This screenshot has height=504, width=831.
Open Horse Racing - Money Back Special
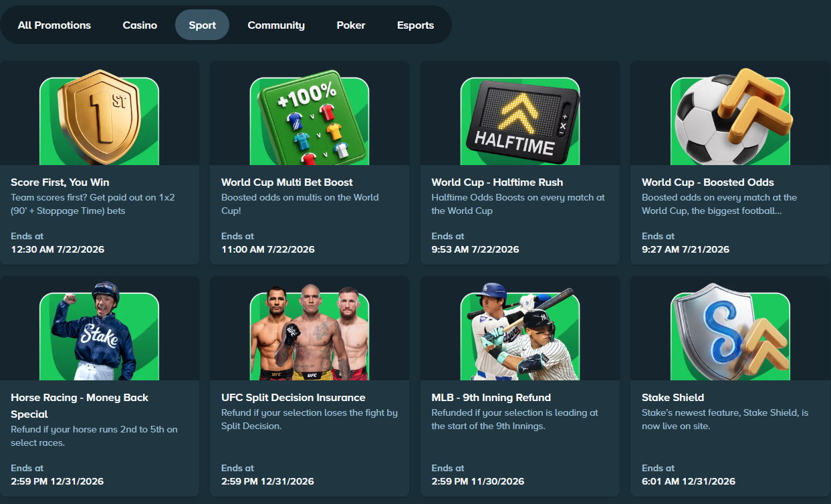coord(80,406)
